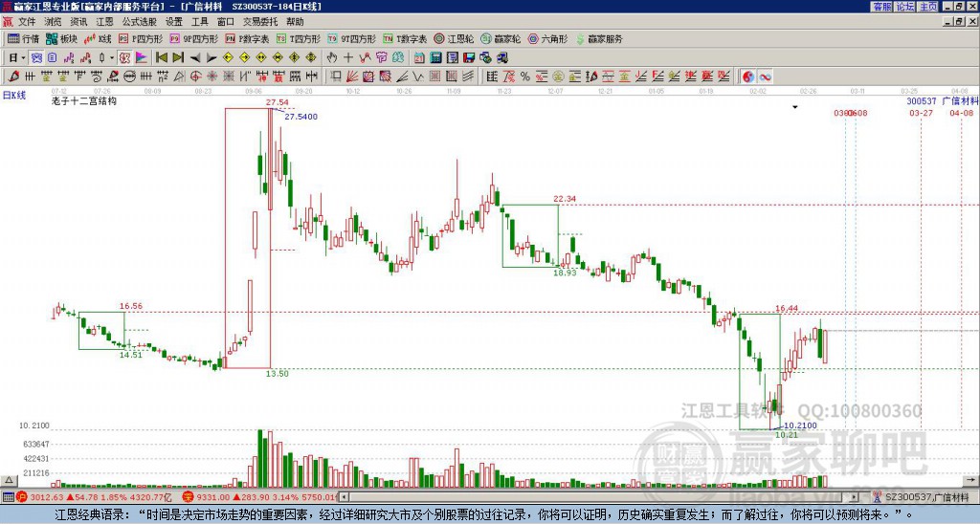
Task: Open the 浏览 menu
Action: [x=53, y=22]
